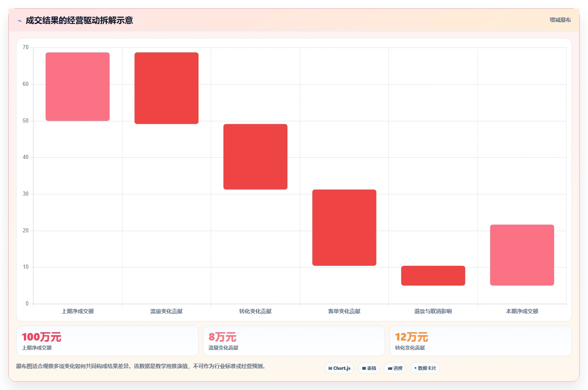
Task: Click the 上期净成交额 bar in the chart
Action: pos(78,87)
